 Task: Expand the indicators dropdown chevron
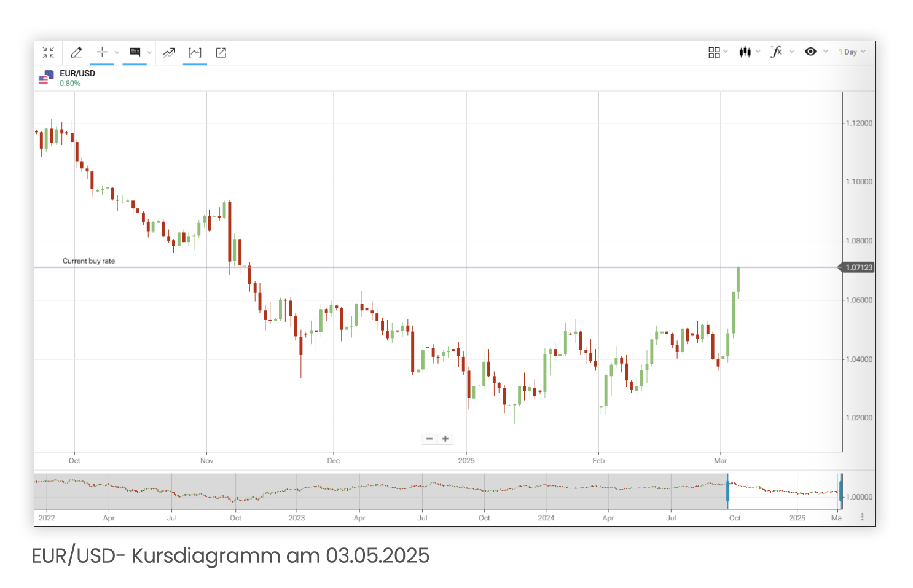(791, 52)
